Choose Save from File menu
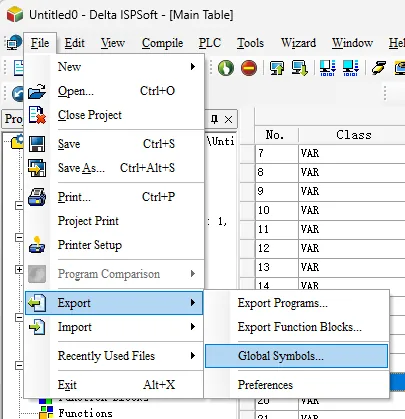The width and height of the screenshot is (405, 419). tap(114, 144)
